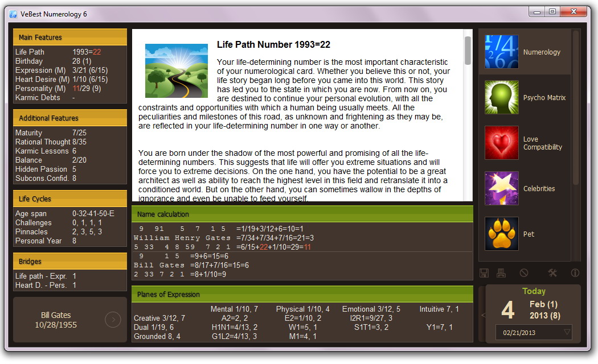Click the 02/21/2013 date field
The height and width of the screenshot is (364, 598).
[x=534, y=332]
